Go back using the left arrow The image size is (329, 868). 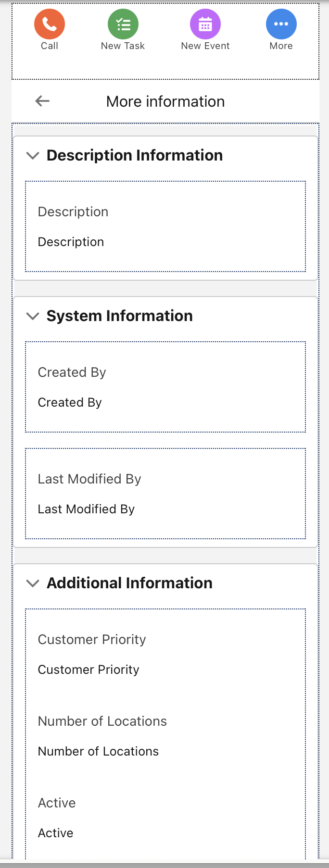click(x=42, y=101)
